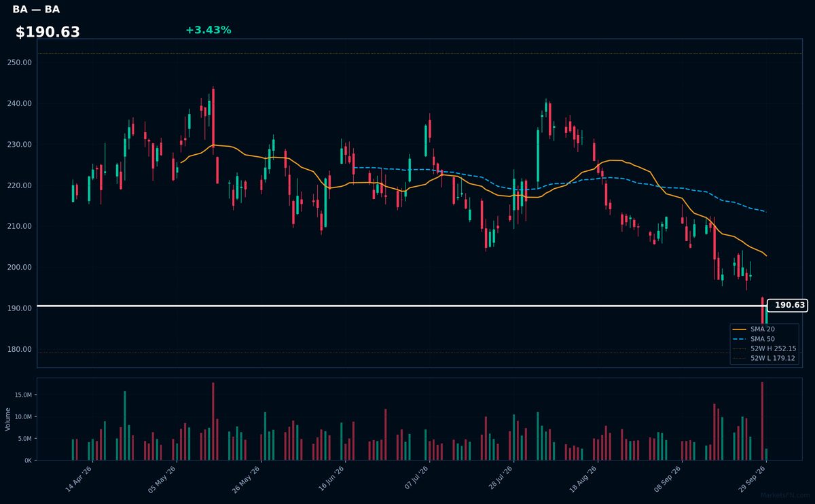The image size is (815, 504).
Task: Click the $190.63 price header
Action: [48, 32]
